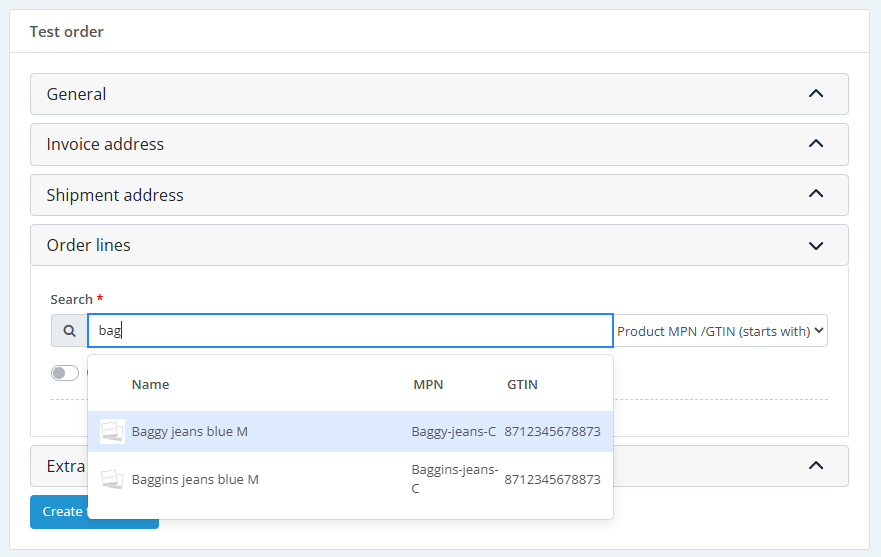Collapse the Order lines chevron

point(816,246)
